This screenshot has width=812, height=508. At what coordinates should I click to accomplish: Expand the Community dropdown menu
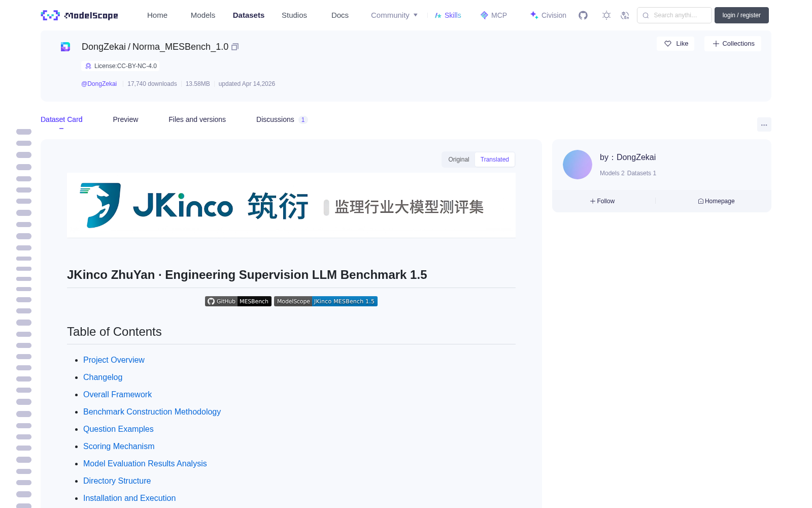tap(394, 15)
